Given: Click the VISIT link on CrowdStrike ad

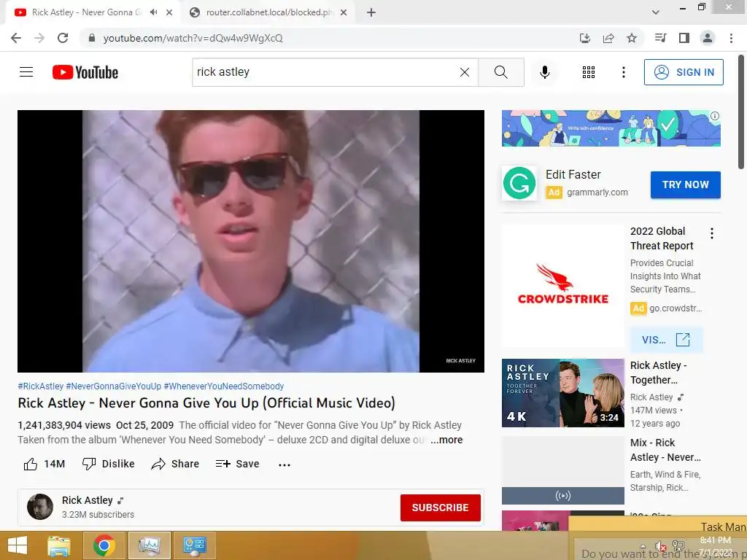Looking at the screenshot, I should point(666,340).
